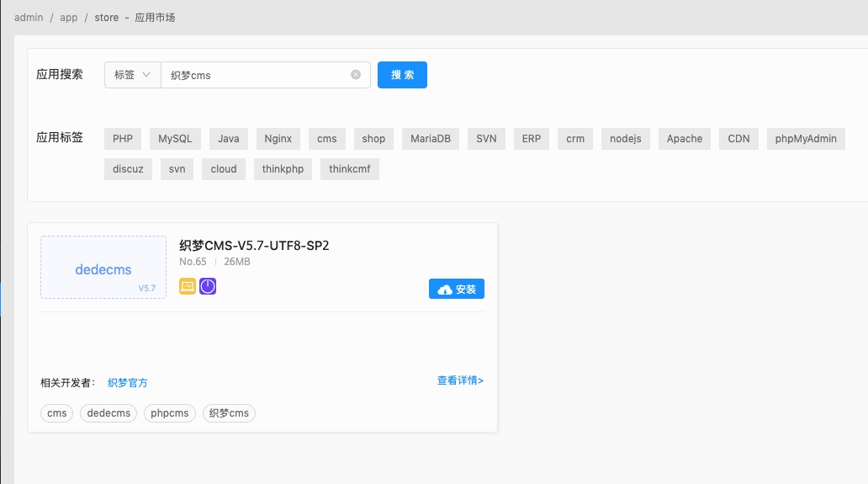Select the uppercase SVN tag
The image size is (868, 484).
tap(487, 138)
